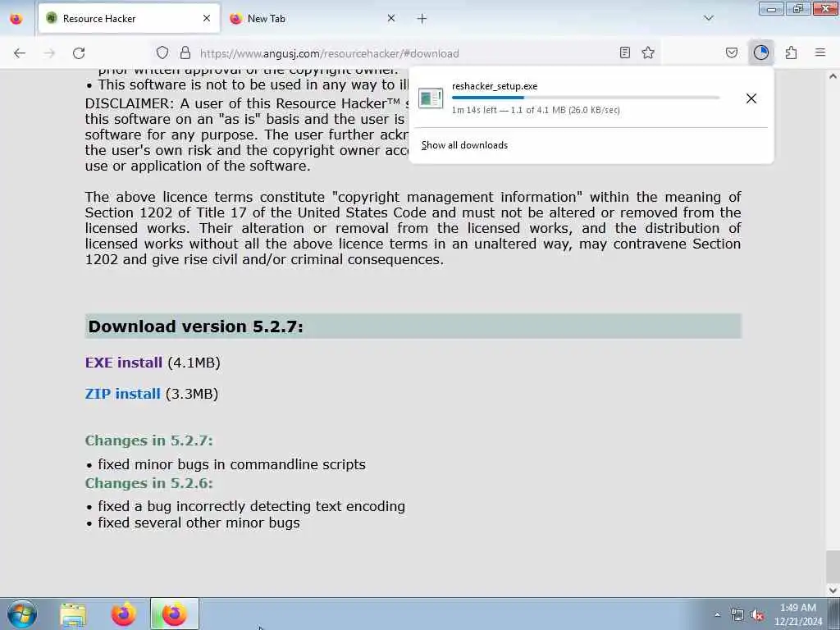Image resolution: width=840 pixels, height=630 pixels.
Task: Open the Windows Start menu
Action: pyautogui.click(x=22, y=614)
